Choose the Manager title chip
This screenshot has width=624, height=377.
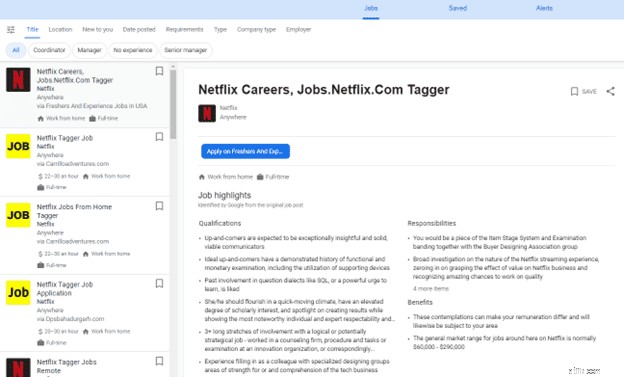click(89, 50)
